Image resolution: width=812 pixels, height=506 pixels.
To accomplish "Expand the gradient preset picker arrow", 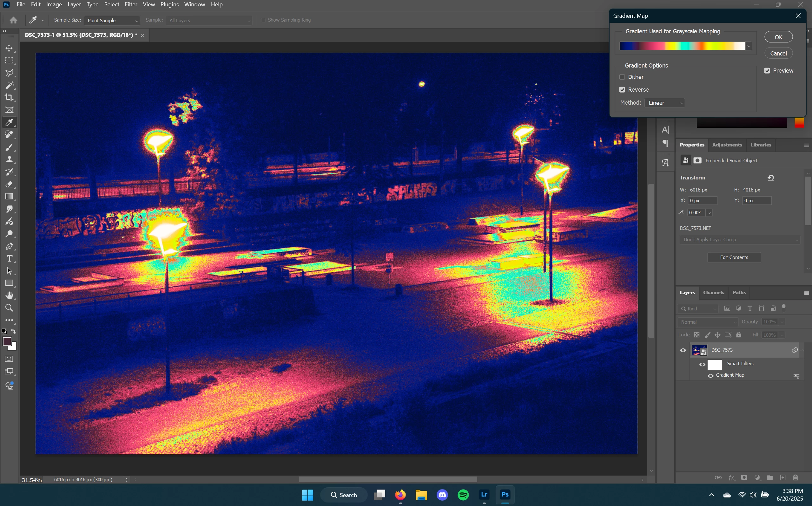I will pos(749,46).
